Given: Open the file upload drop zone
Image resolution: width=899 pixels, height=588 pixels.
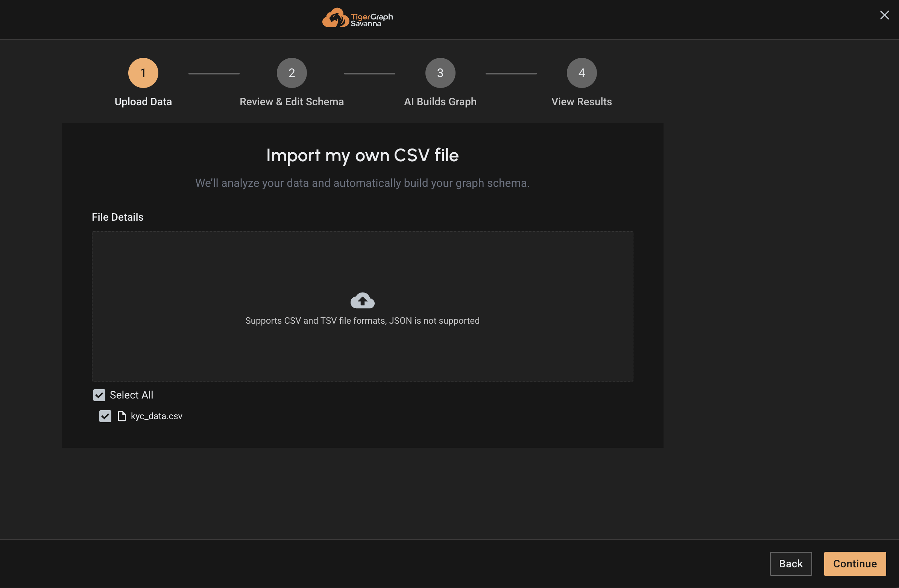Looking at the screenshot, I should coord(362,307).
